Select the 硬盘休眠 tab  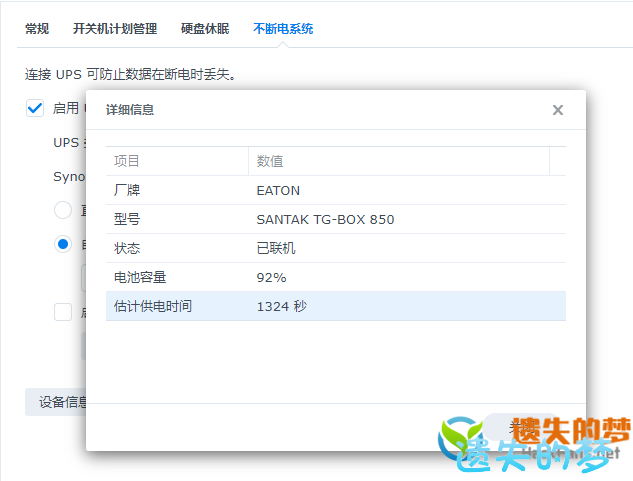click(x=205, y=29)
